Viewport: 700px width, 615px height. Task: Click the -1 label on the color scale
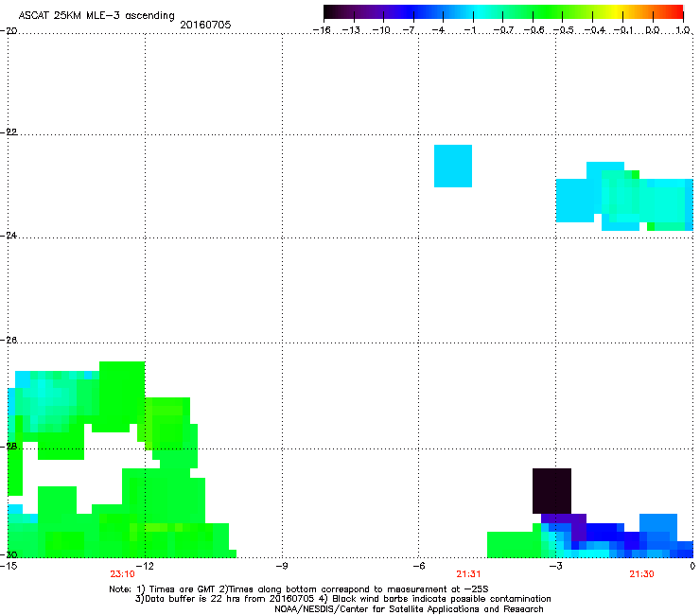point(469,30)
